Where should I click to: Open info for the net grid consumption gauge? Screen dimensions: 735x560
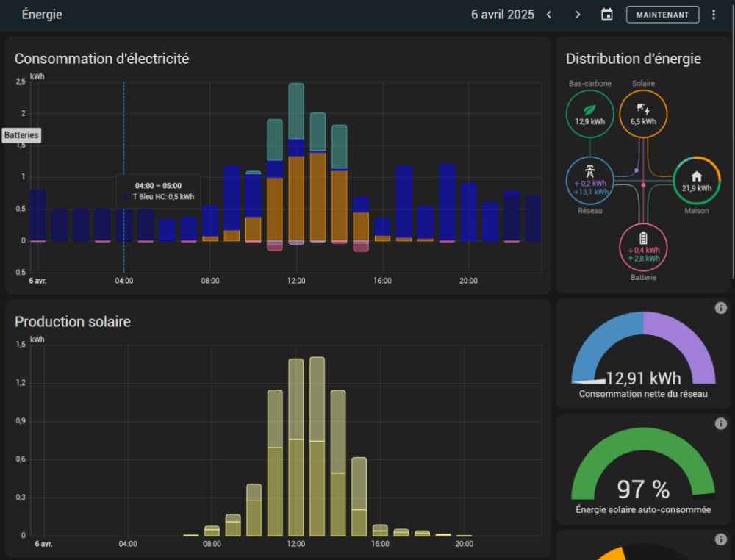[x=720, y=308]
